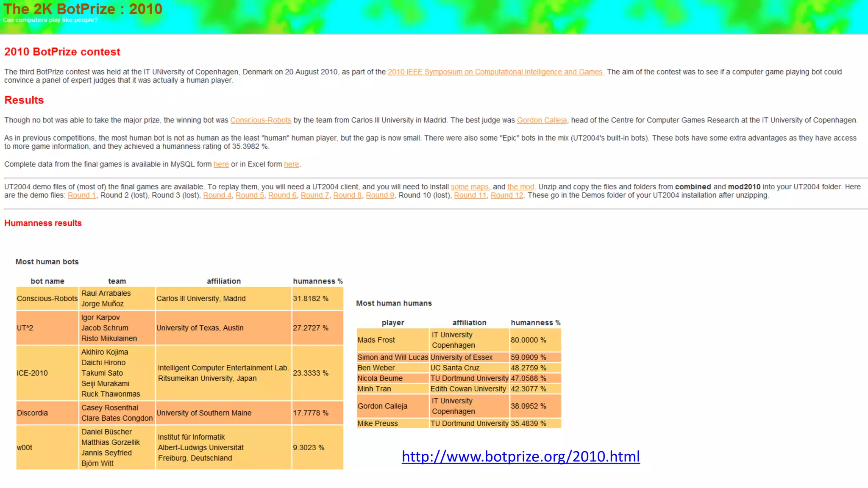The image size is (868, 488).
Task: Select the 'ICE-2010' bot name cell
Action: tap(47, 373)
